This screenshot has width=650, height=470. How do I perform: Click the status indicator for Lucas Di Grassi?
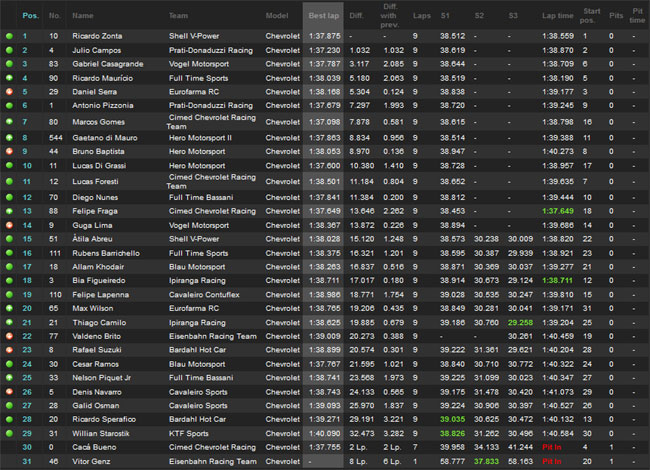pos(9,165)
